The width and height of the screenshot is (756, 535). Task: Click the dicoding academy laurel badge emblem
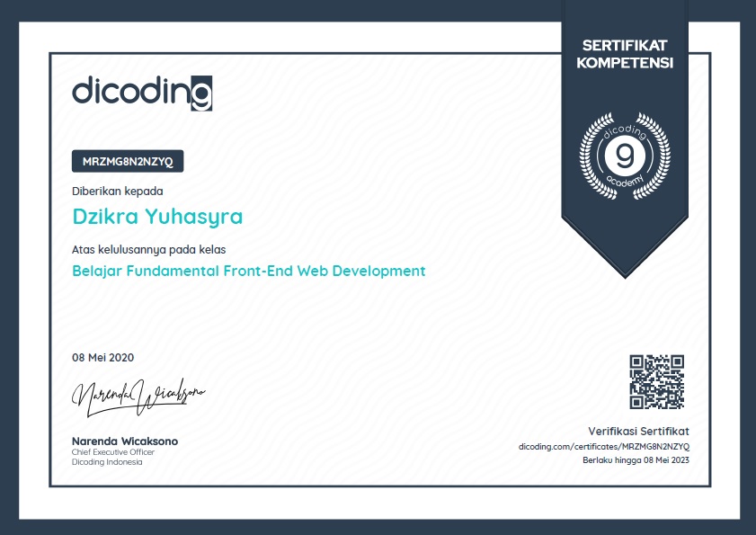pyautogui.click(x=625, y=156)
